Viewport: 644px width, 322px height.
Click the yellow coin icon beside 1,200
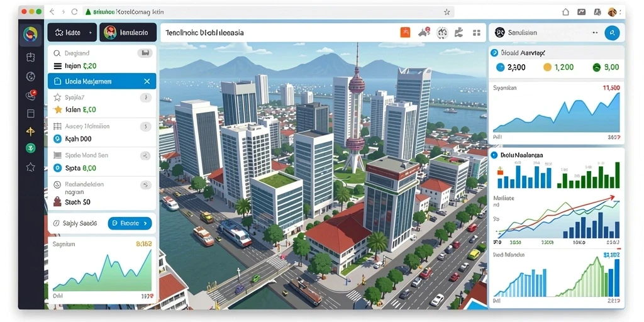coord(547,67)
